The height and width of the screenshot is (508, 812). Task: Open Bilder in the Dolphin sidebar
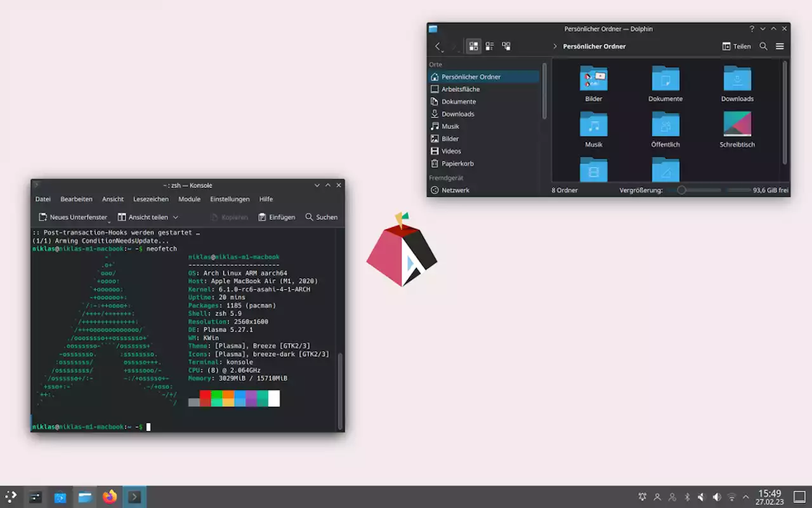(483, 138)
